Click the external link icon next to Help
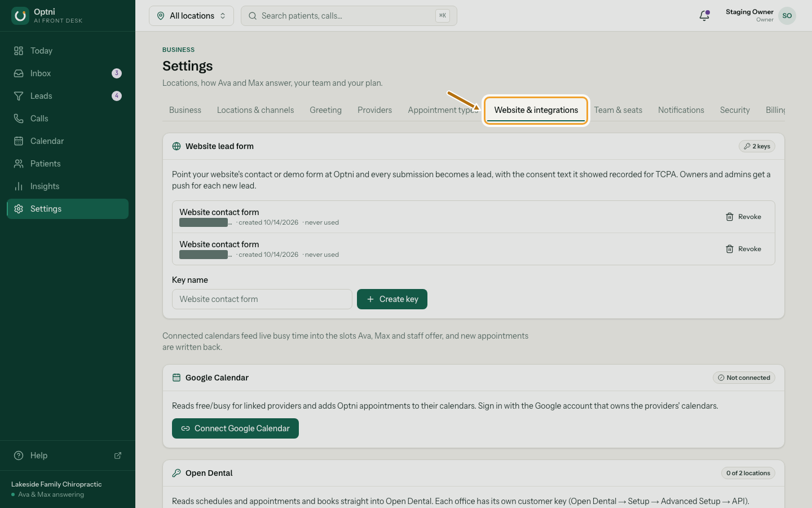Viewport: 812px width, 508px height. (118, 456)
